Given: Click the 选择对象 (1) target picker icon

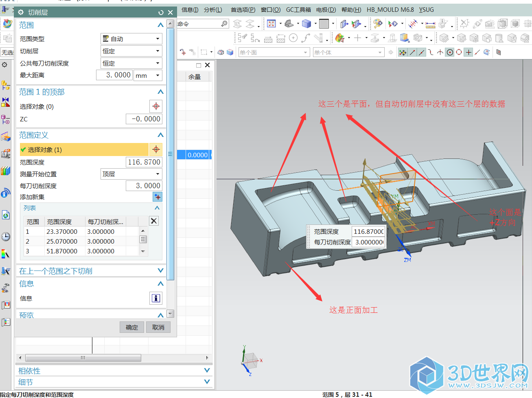Looking at the screenshot, I should (x=156, y=150).
